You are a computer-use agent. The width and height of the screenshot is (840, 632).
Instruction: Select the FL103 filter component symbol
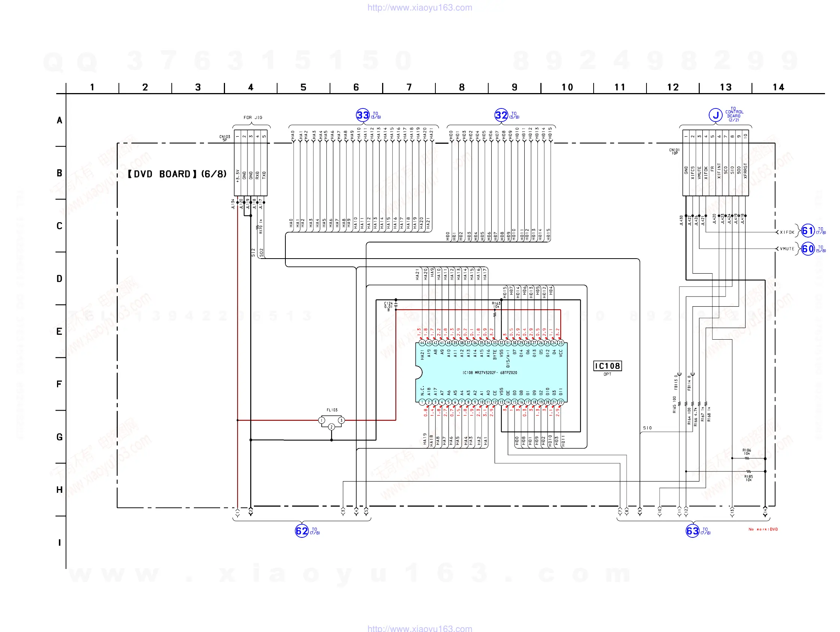(x=331, y=421)
